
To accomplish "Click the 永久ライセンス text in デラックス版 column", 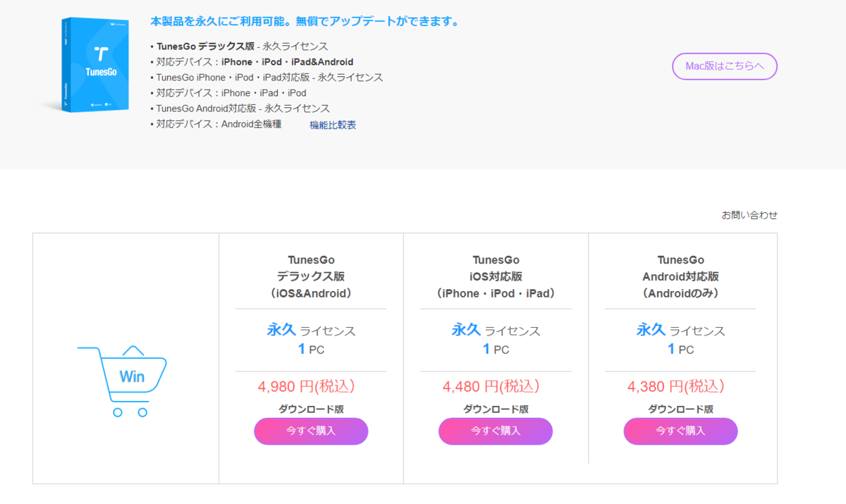I will [x=310, y=329].
